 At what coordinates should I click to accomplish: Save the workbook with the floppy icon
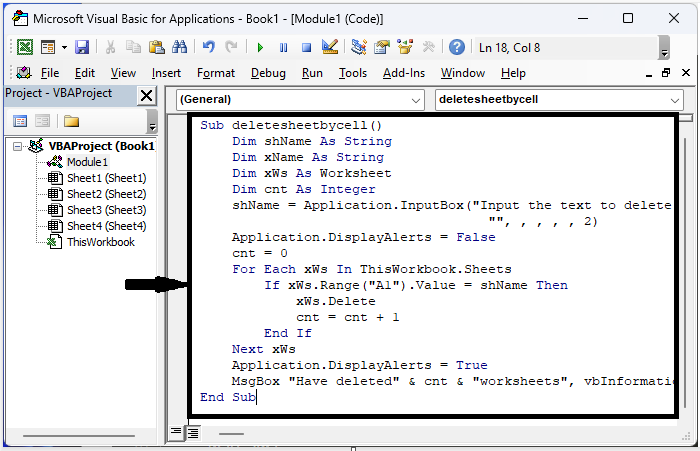tap(82, 47)
